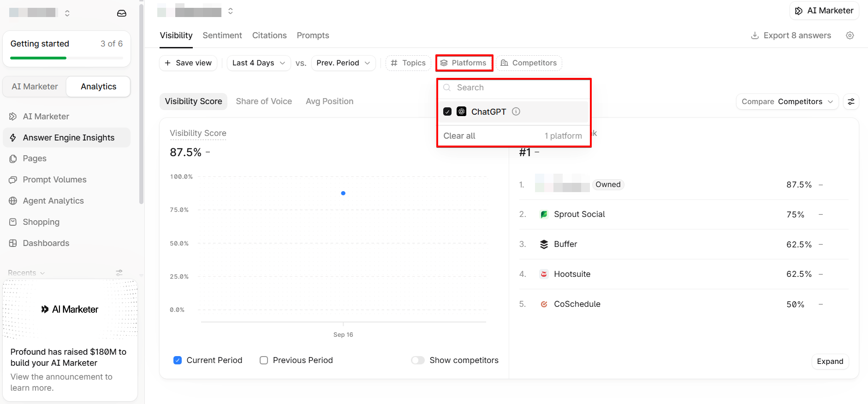Open Dashboards section

pyautogui.click(x=66, y=243)
